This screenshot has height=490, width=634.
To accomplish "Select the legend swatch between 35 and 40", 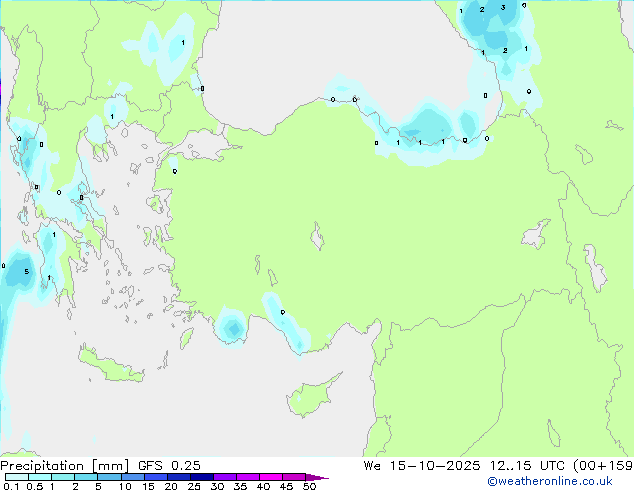I will coord(247,477).
